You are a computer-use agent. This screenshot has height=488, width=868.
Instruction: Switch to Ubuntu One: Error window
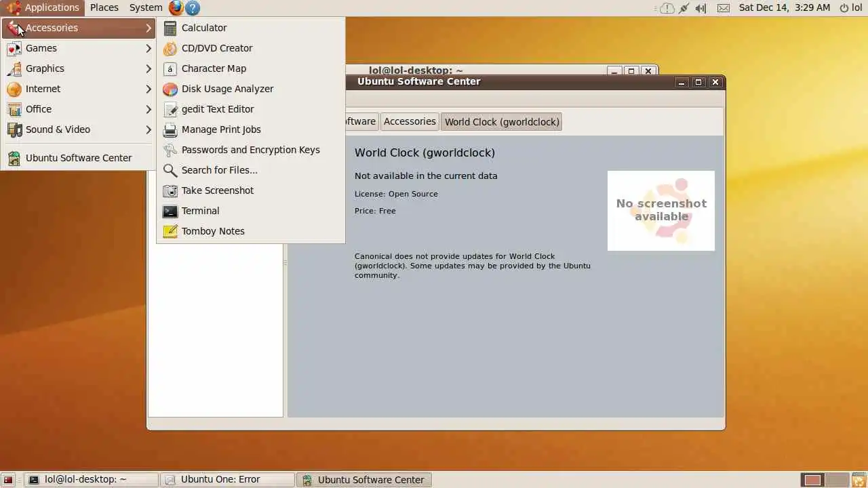[x=228, y=479]
